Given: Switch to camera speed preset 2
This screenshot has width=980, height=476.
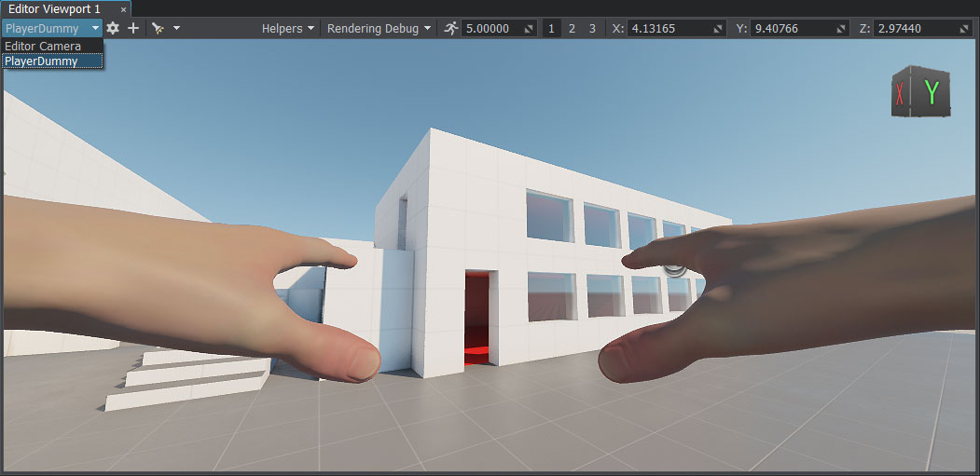Looking at the screenshot, I should point(572,29).
